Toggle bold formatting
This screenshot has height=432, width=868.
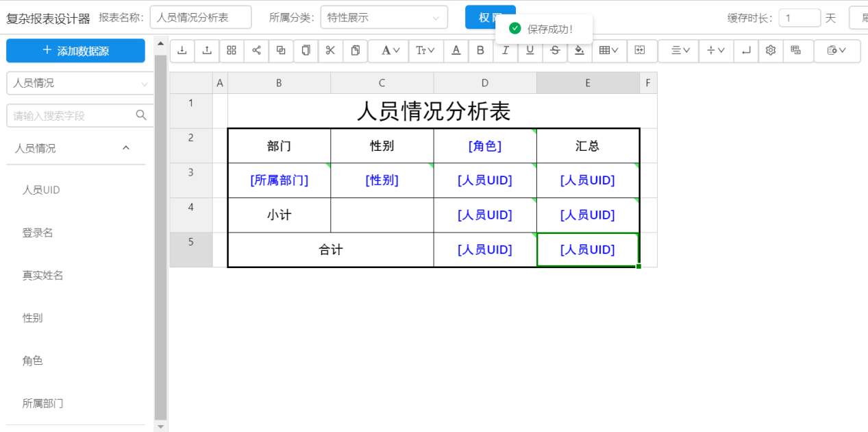[480, 51]
